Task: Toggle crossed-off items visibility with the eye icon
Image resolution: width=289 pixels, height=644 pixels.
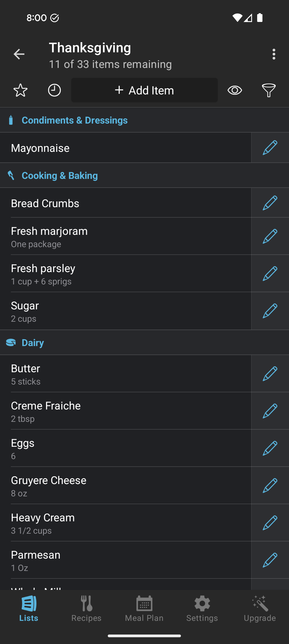Action: 235,90
